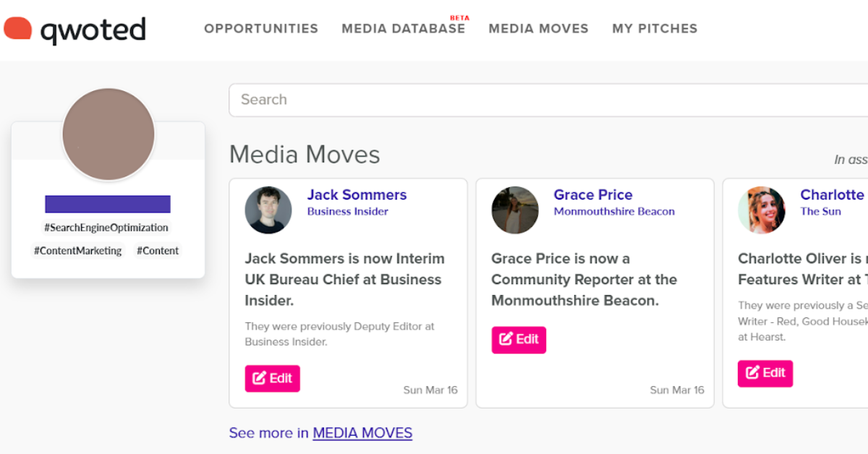Focus the Search input field
Screen dimensions: 868x454
click(548, 100)
